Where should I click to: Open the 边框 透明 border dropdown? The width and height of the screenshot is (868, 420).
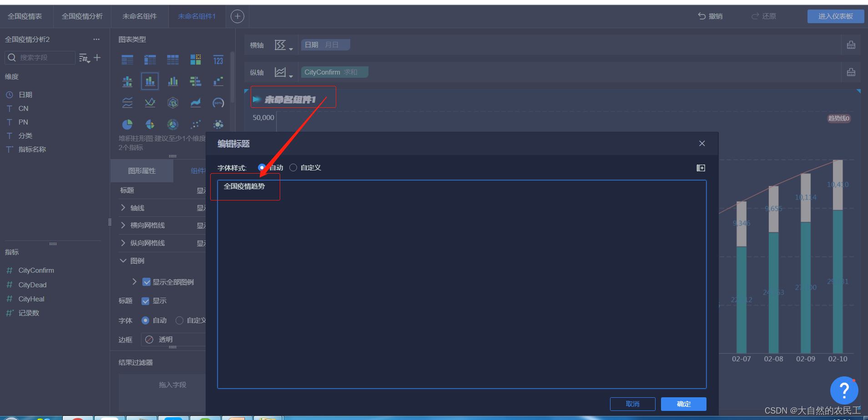click(x=174, y=340)
